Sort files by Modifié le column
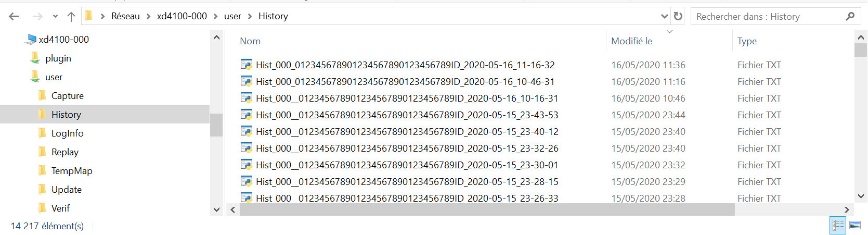Viewport: 868px width, 235px height. 631,41
